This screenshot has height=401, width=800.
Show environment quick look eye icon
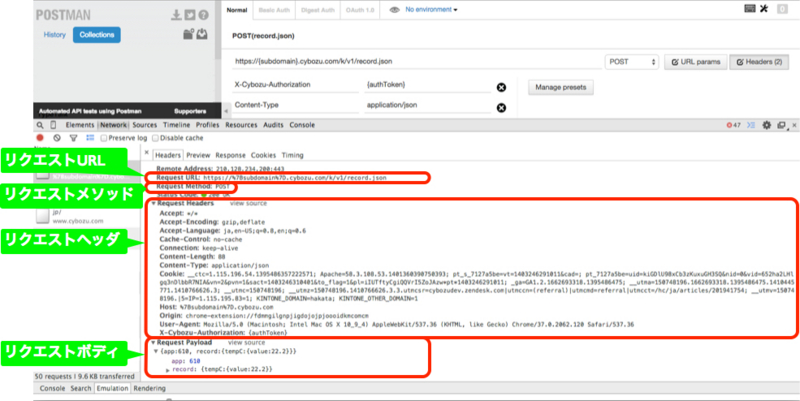394,10
